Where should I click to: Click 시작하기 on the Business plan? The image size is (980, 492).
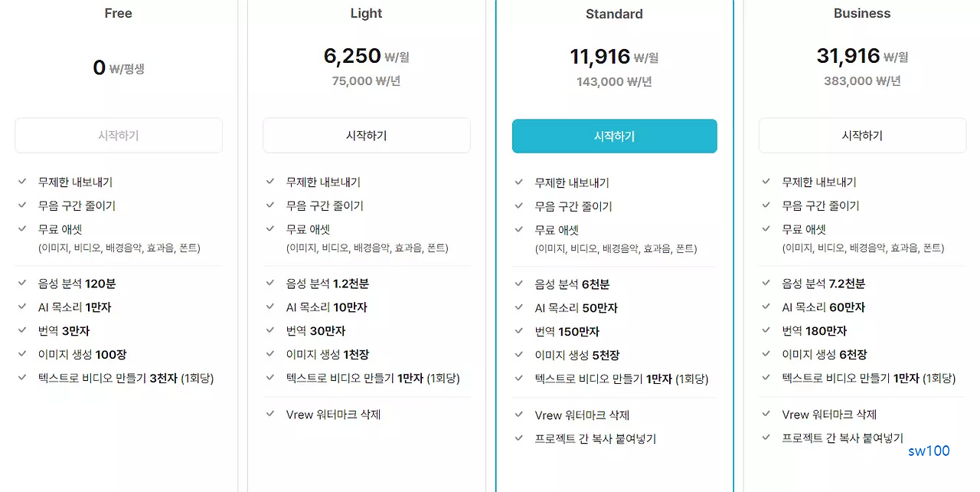tap(862, 135)
